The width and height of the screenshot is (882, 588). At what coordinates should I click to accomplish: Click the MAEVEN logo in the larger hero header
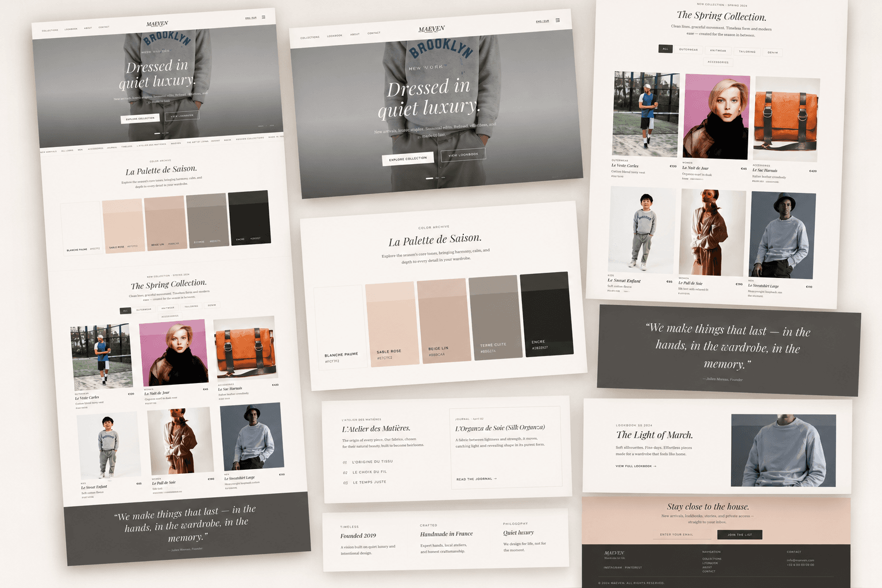click(432, 29)
